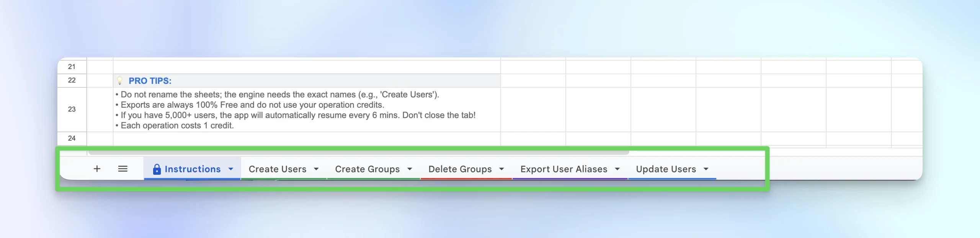Open the Instructions tab dropdown arrow
The height and width of the screenshot is (238, 980).
tap(231, 169)
